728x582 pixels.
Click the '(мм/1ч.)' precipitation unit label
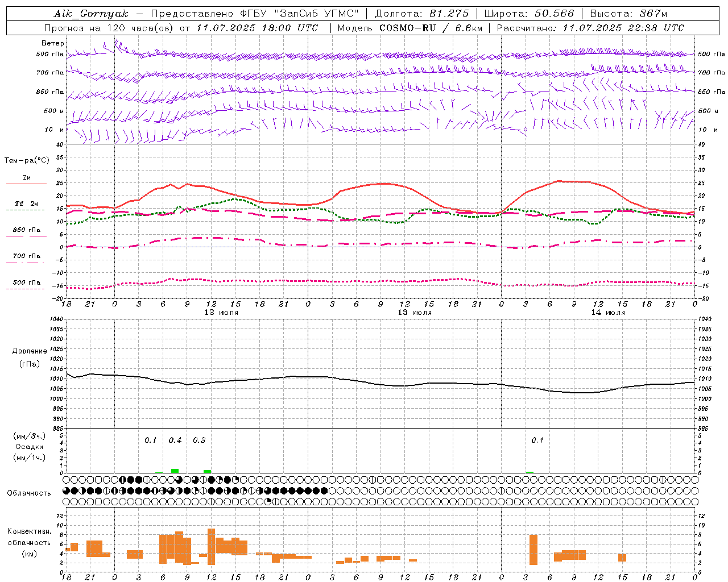coord(29,458)
